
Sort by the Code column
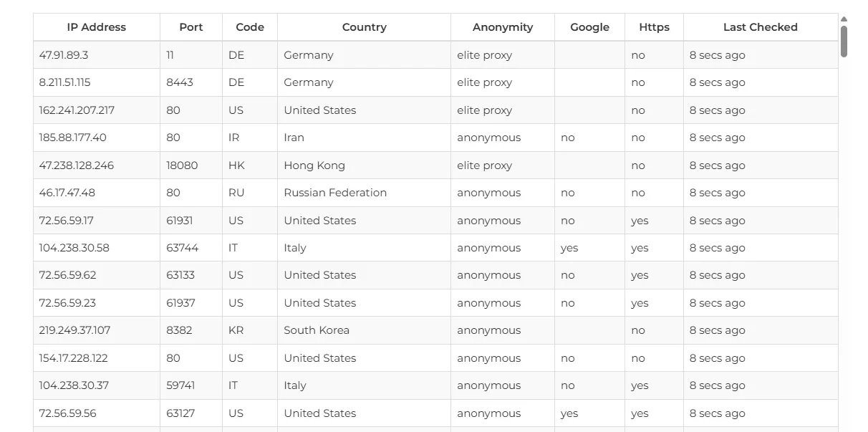[249, 27]
